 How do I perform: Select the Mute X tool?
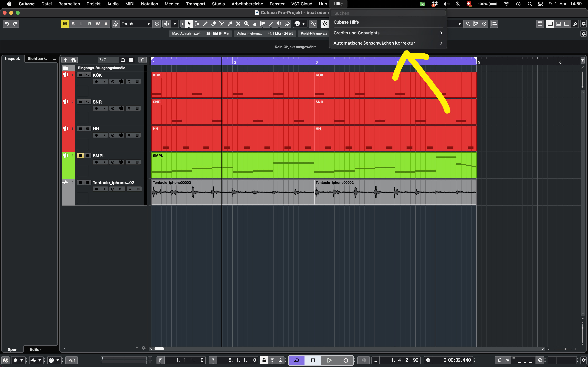point(238,24)
